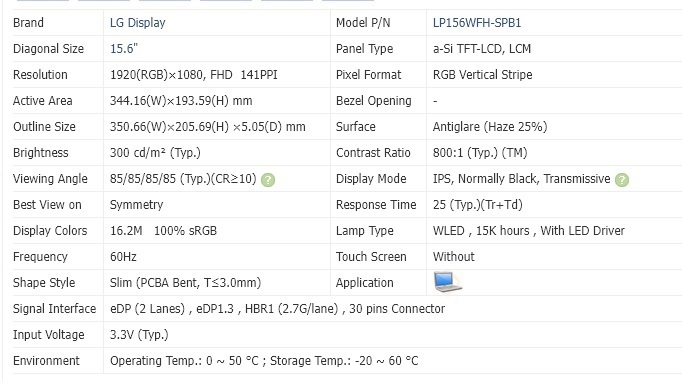This screenshot has width=682, height=389.
Task: Click the RGB Vertical Stripe pixel format
Action: coord(482,75)
